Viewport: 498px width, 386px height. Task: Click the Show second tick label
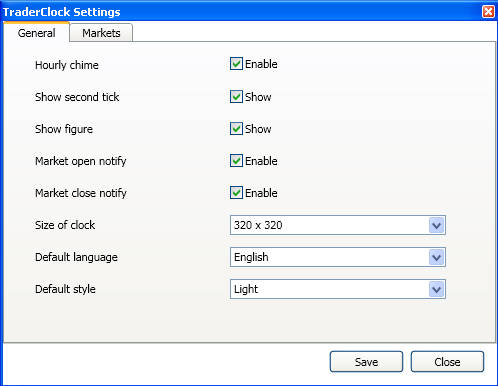coord(77,97)
